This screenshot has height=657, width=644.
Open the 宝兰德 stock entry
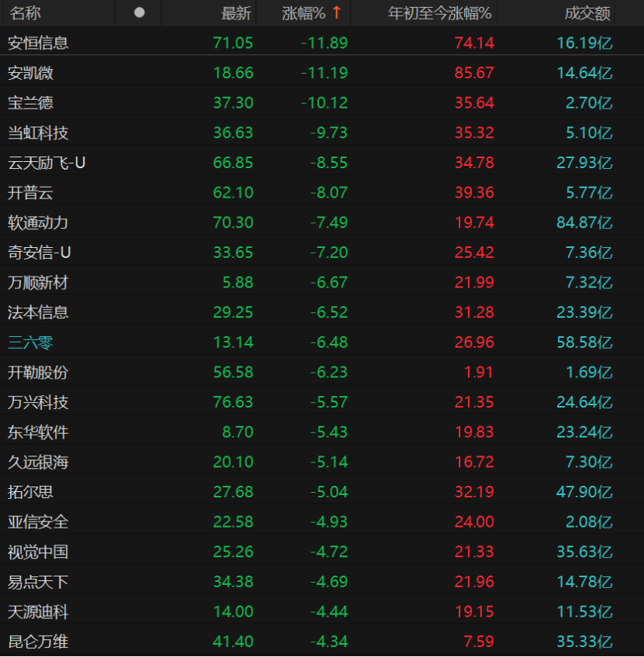click(x=30, y=102)
